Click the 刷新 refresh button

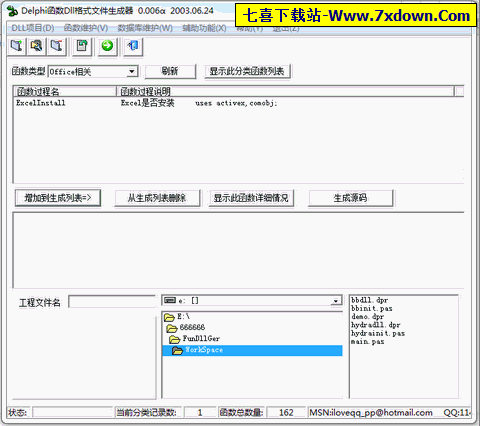click(170, 71)
